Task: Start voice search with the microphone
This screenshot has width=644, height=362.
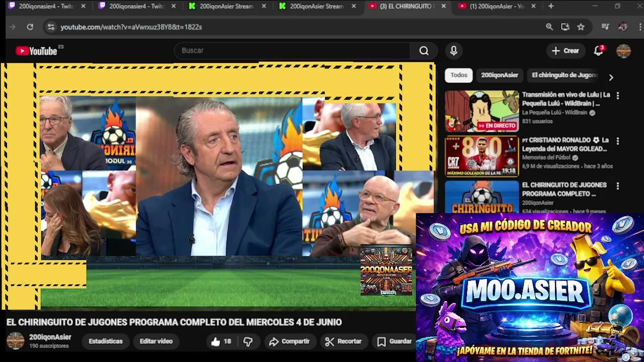Action: pos(454,50)
